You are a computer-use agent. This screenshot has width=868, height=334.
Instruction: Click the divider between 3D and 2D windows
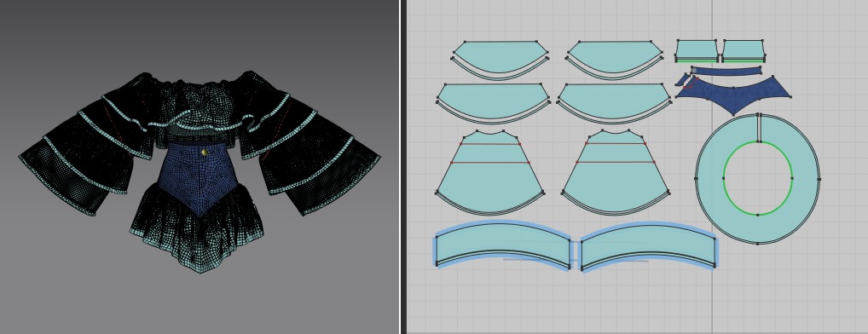tap(403, 167)
